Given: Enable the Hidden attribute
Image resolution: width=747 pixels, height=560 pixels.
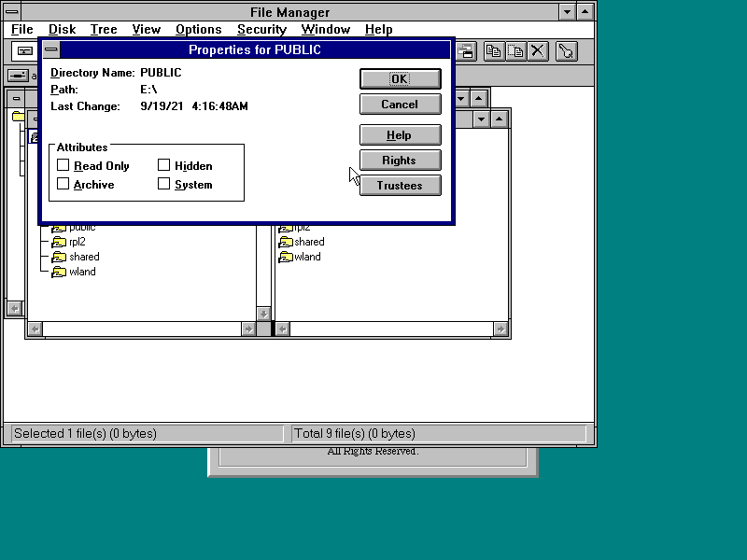Looking at the screenshot, I should 164,165.
